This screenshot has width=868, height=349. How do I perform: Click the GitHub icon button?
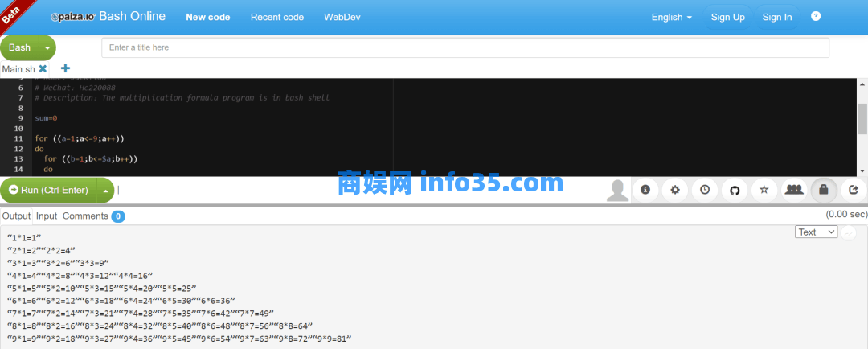click(x=735, y=190)
